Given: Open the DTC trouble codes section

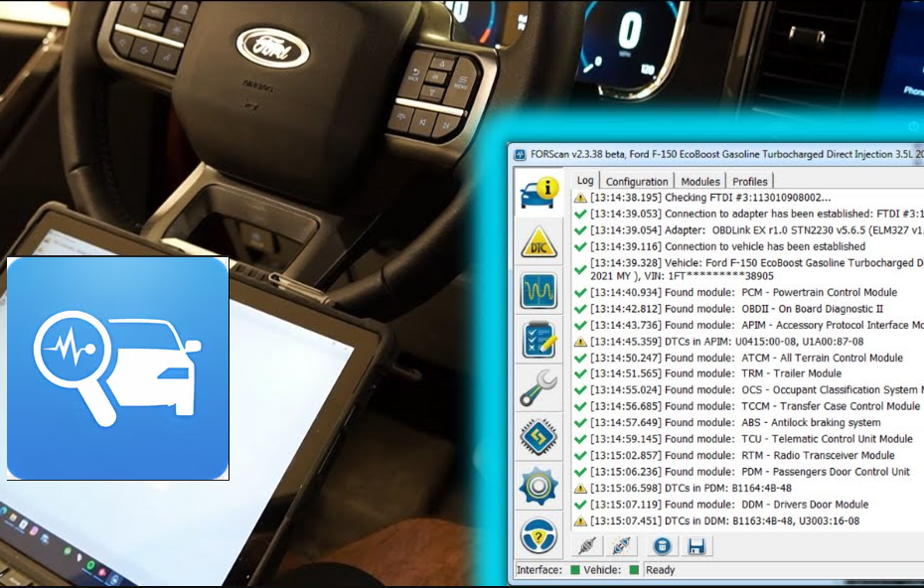Looking at the screenshot, I should 539,241.
